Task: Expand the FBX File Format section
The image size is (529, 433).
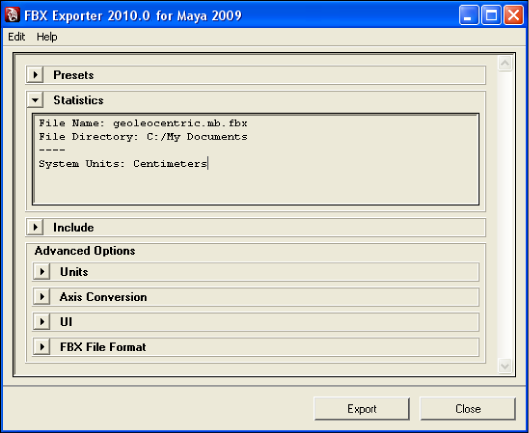Action: pos(42,347)
